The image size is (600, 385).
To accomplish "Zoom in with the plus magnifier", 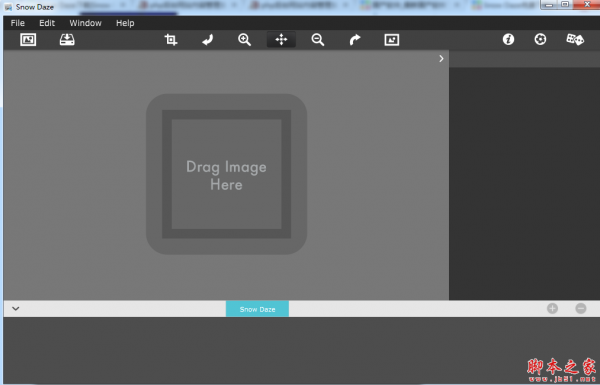I will (x=244, y=39).
